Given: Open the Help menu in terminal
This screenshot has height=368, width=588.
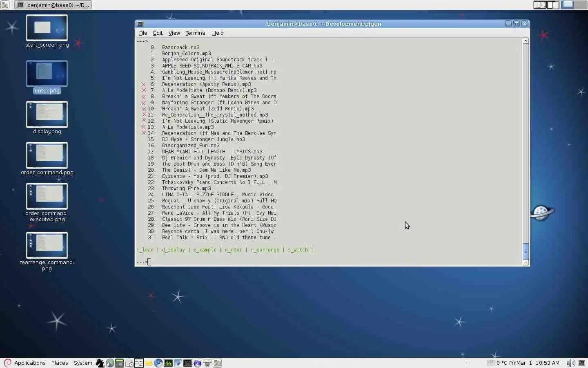Looking at the screenshot, I should [x=218, y=33].
